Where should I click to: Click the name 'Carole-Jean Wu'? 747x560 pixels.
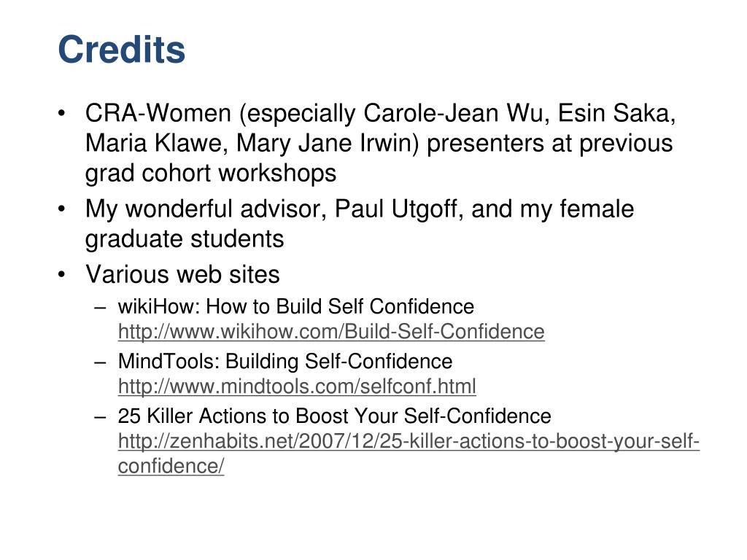453,113
